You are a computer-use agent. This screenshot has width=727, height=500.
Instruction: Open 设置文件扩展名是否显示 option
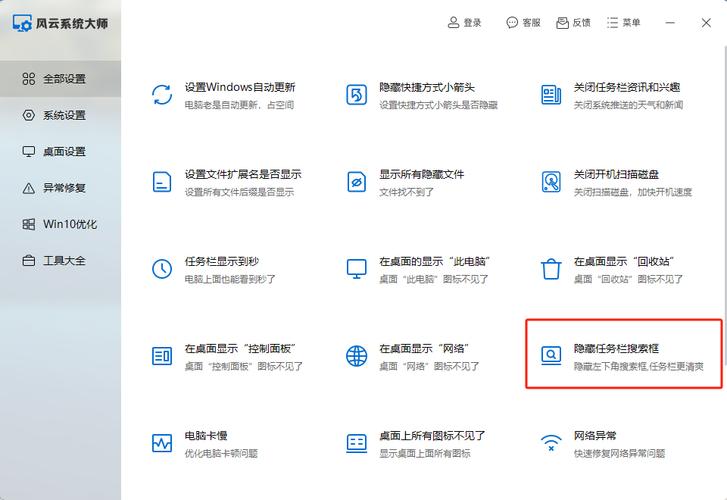243,174
